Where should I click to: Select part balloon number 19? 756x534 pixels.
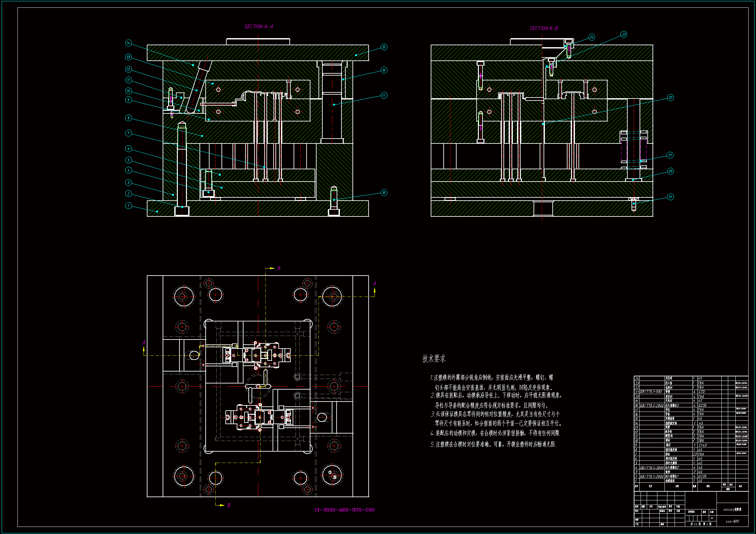tap(670, 197)
